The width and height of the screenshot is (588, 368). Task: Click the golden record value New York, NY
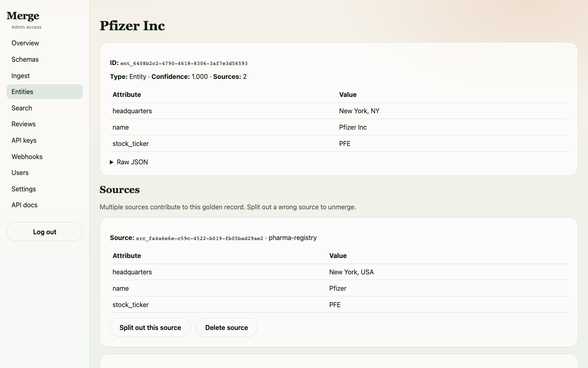click(x=359, y=111)
